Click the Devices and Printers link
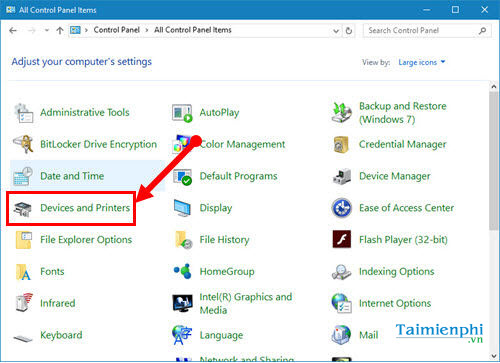 click(85, 208)
